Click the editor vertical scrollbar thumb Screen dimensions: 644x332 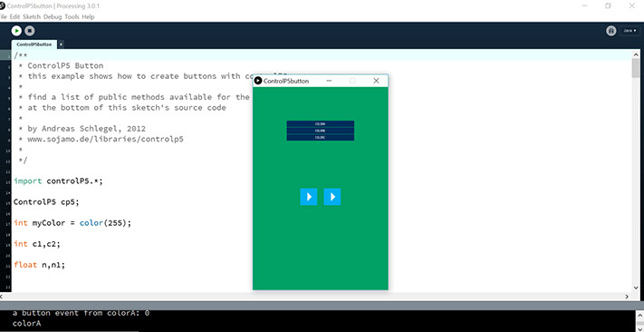pyautogui.click(x=636, y=68)
